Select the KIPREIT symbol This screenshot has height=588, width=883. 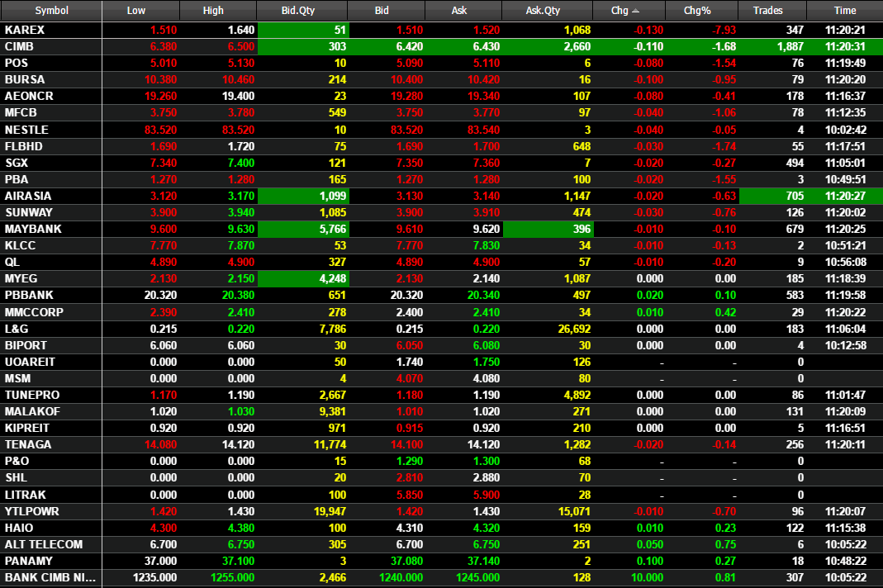click(x=27, y=428)
